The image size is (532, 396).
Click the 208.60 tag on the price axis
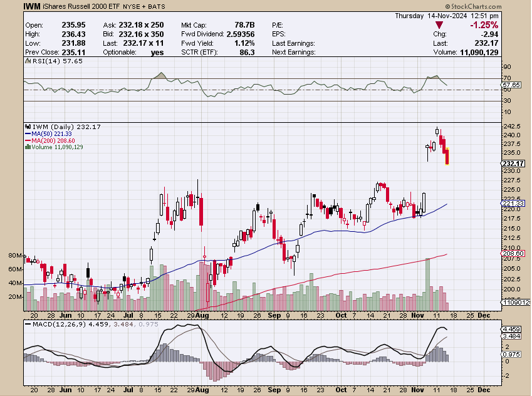tap(513, 254)
